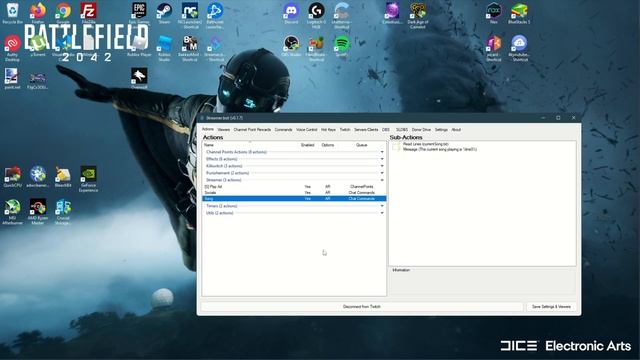Click Save Settings & Viewers button

pos(551,307)
